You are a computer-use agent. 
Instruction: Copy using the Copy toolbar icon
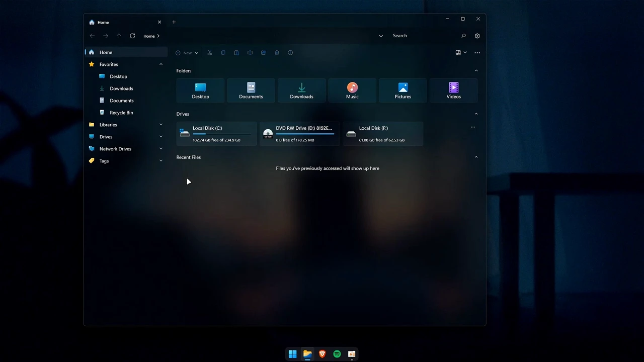(223, 52)
